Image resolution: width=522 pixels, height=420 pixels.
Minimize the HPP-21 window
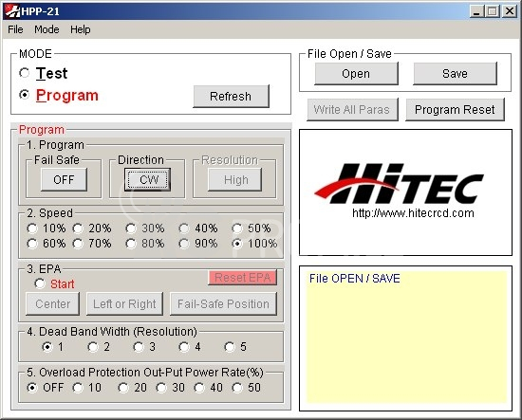pyautogui.click(x=476, y=11)
